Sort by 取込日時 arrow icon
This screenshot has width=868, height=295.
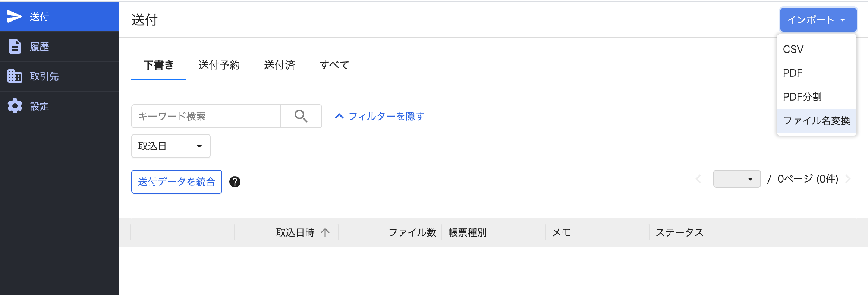(x=325, y=232)
